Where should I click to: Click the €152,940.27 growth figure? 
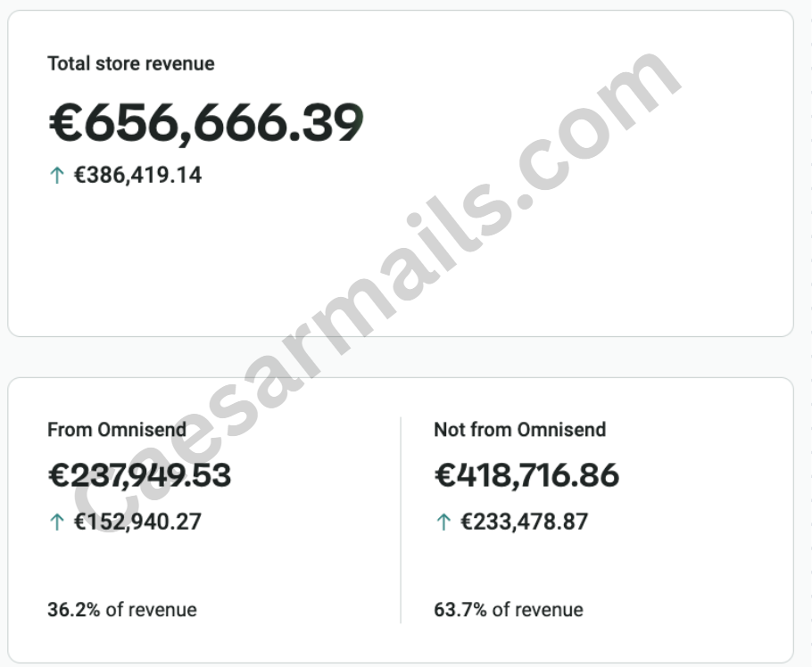[x=137, y=522]
